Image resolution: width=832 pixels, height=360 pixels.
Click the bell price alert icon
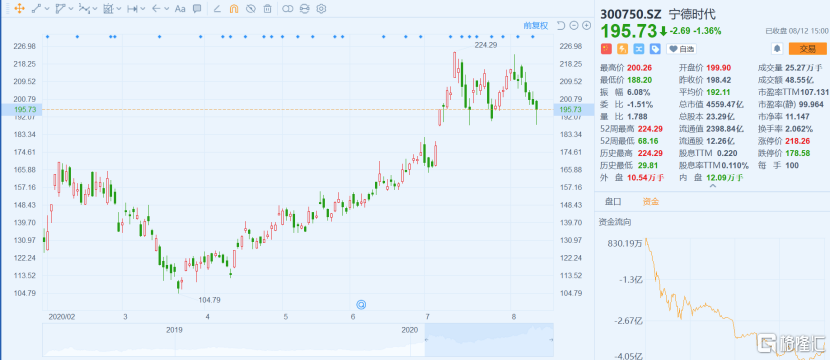pos(777,49)
